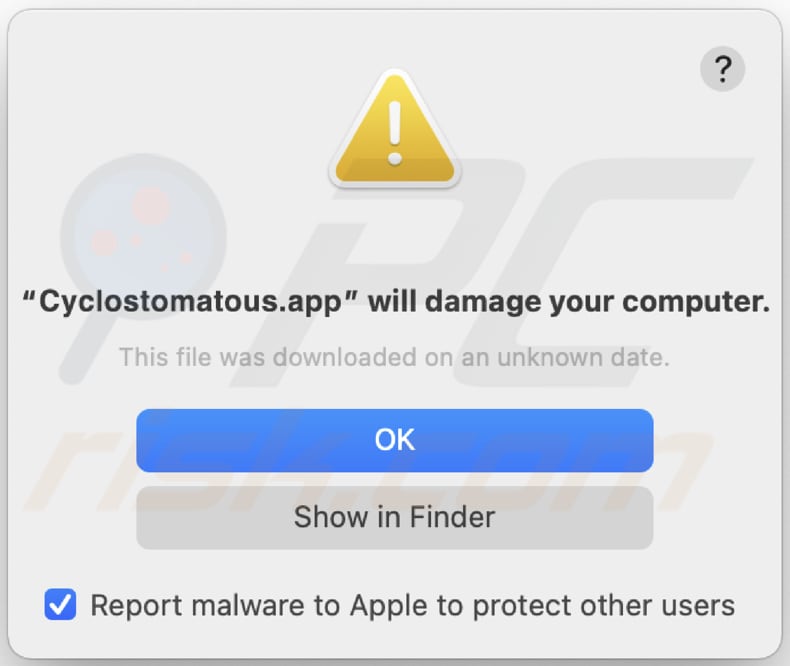Toggle malware reporting via its label text
The image size is (790, 666).
click(412, 605)
